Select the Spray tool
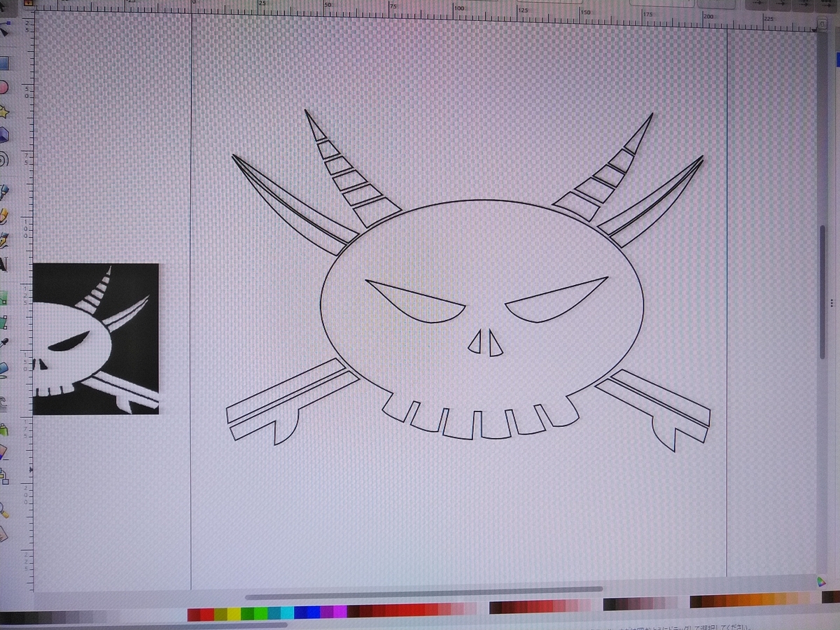840x630 pixels. (x=3, y=428)
